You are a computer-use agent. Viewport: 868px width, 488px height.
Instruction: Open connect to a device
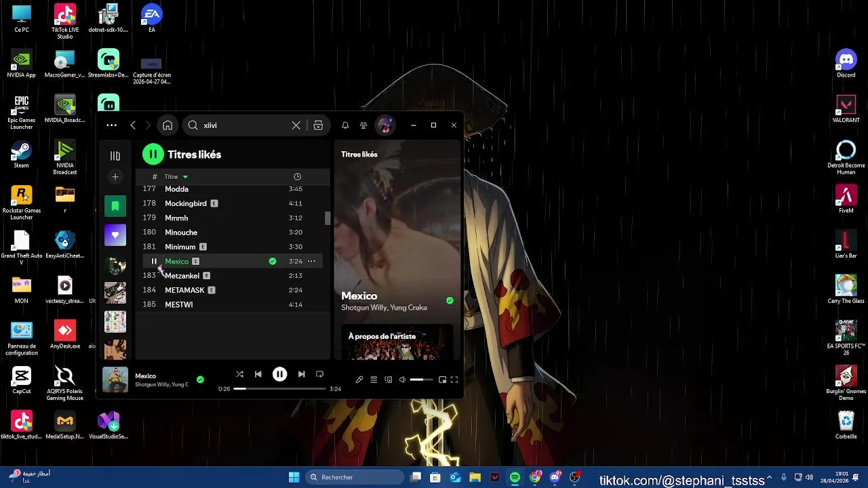coord(388,380)
